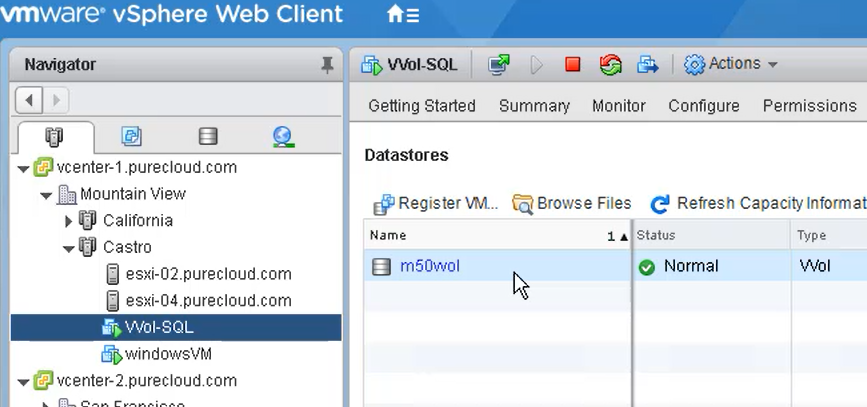Select the Castro cluster
Image resolution: width=867 pixels, height=407 pixels.
pyautogui.click(x=127, y=247)
